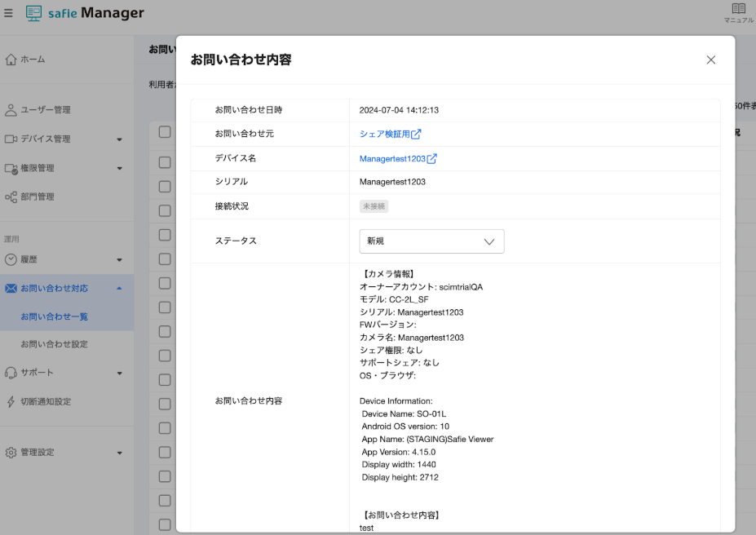Click the Safie Manager logo

click(84, 13)
